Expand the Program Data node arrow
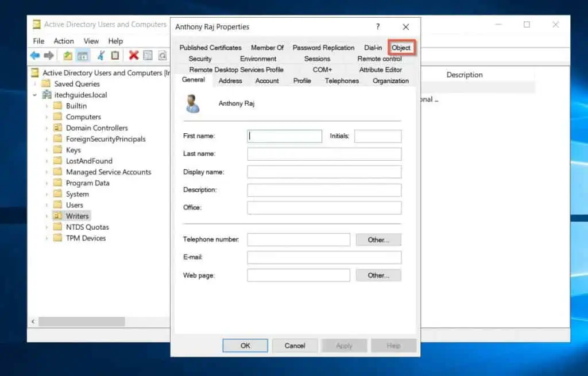Image resolution: width=588 pixels, height=376 pixels. click(47, 183)
